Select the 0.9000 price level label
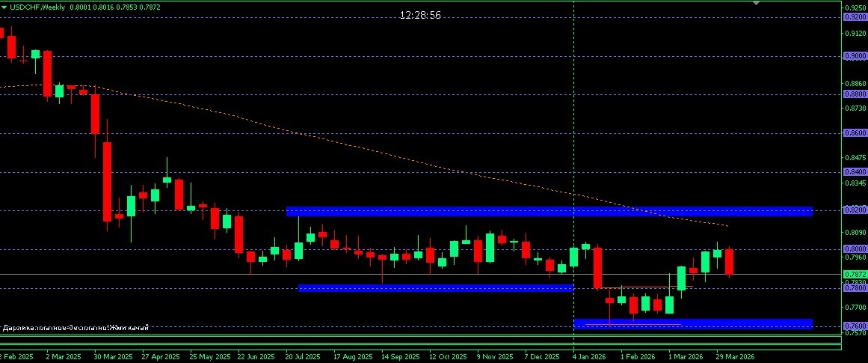868x363 pixels. pos(855,56)
